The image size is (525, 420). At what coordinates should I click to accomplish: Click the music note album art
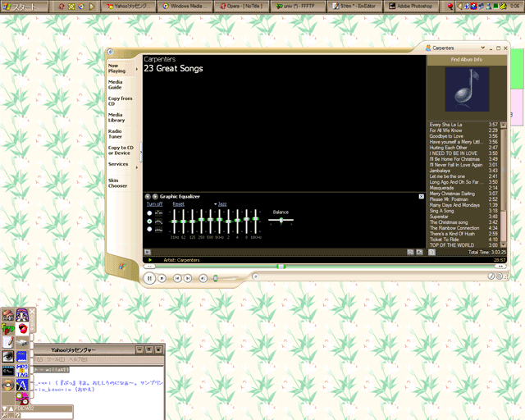467,89
